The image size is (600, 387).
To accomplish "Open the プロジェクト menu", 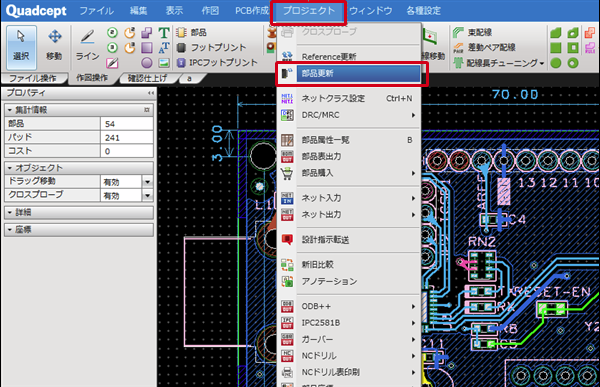I will click(309, 11).
